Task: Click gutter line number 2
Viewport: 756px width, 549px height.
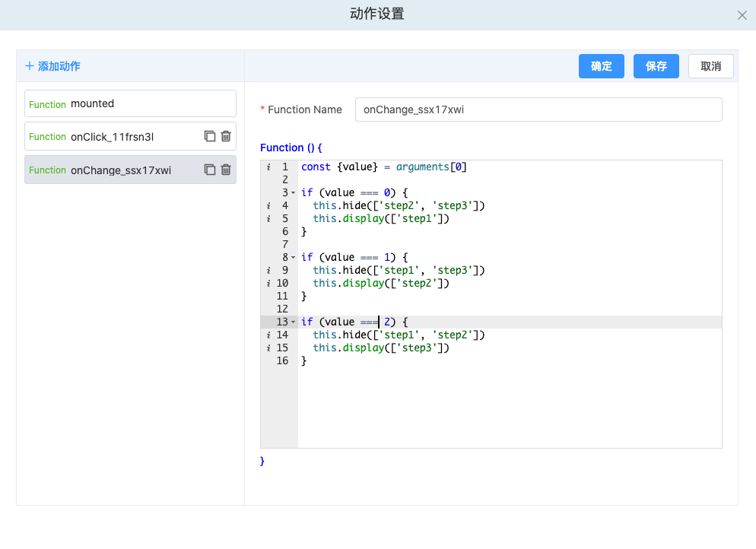Action: pyautogui.click(x=285, y=179)
